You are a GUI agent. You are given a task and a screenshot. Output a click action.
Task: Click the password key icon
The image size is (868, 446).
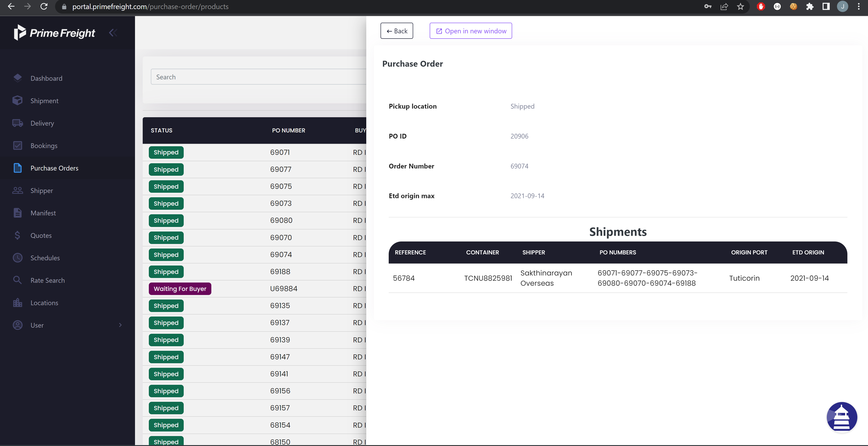tap(708, 6)
